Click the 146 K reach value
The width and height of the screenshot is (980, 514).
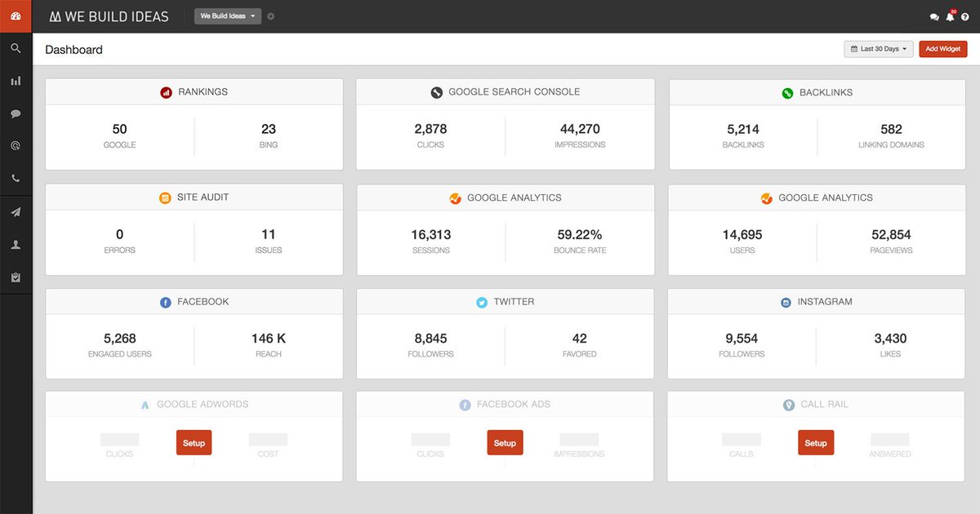(x=269, y=339)
